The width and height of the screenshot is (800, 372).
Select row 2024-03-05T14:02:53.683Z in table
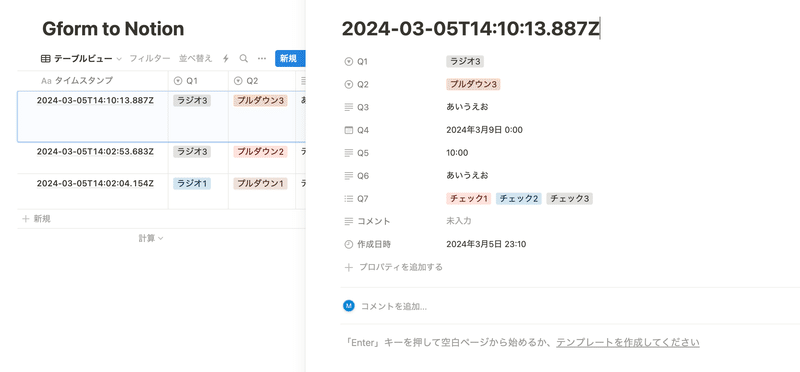pos(95,152)
